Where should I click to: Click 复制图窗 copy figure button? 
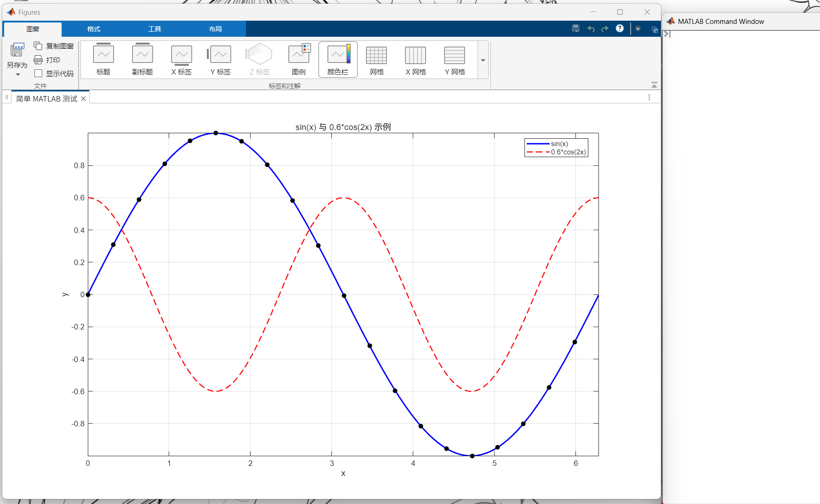(54, 46)
